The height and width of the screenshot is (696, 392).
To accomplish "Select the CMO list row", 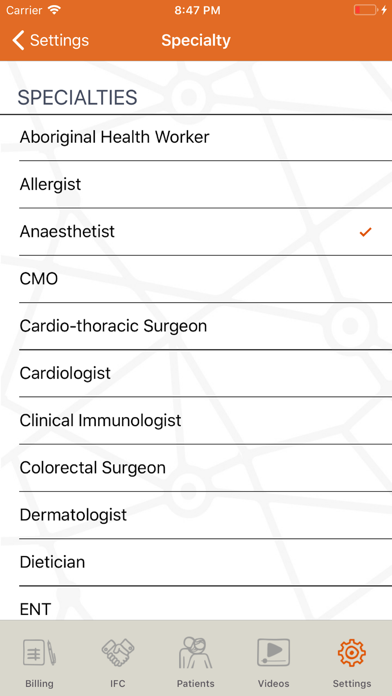I will 196,279.
